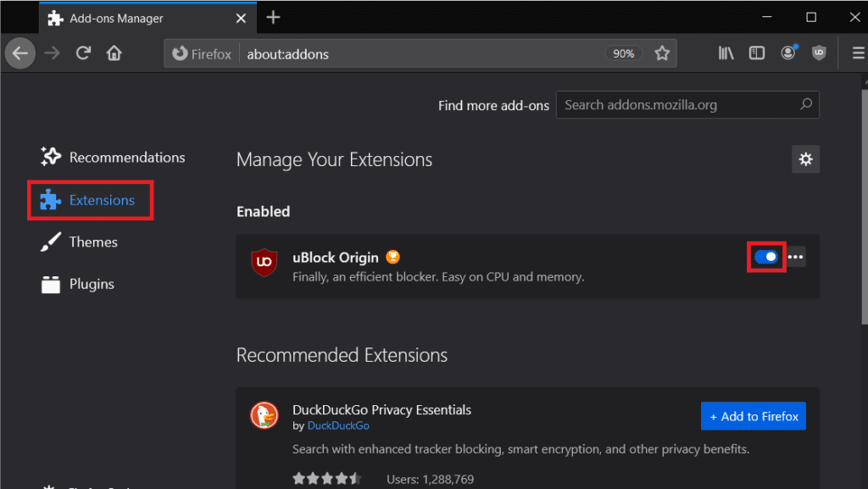Open the DuckDuckGo author link
The width and height of the screenshot is (868, 489).
click(x=337, y=425)
